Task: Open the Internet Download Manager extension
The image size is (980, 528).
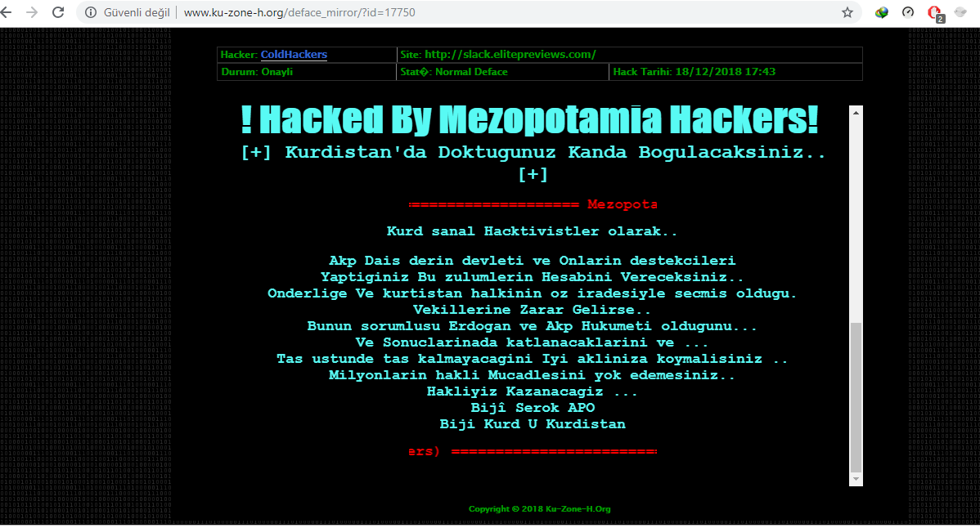Action: coord(882,12)
